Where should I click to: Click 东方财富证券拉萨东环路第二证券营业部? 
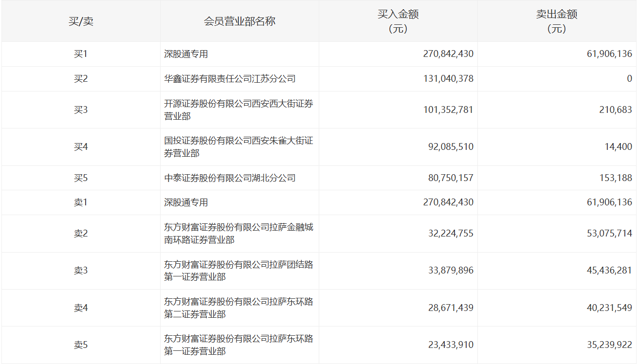tap(238, 308)
